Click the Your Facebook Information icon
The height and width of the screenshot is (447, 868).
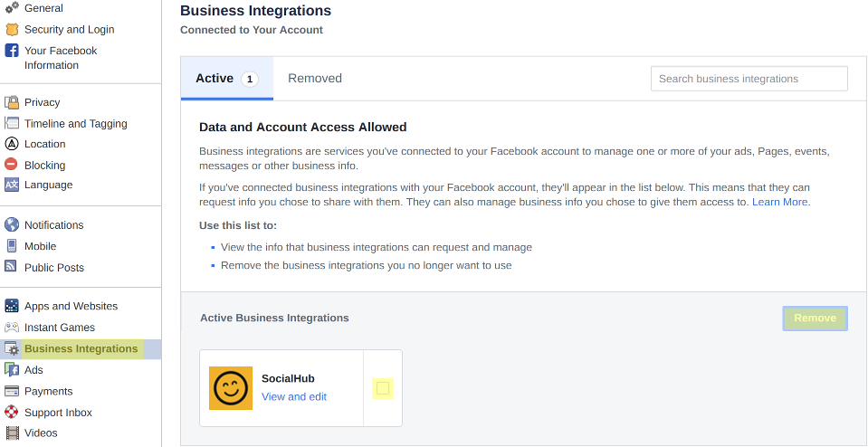(12, 51)
